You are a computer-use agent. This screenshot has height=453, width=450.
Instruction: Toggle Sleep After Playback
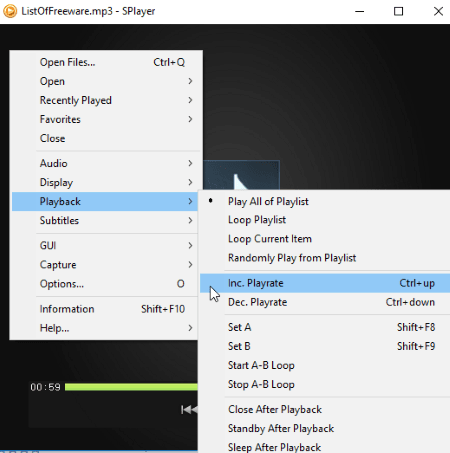click(x=325, y=447)
